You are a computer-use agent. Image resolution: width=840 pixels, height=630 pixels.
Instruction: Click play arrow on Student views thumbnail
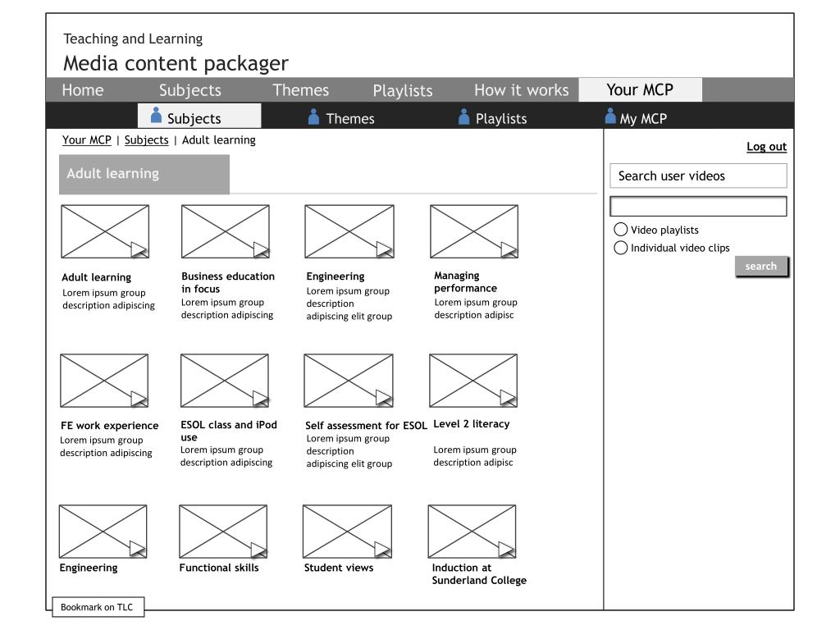point(382,549)
